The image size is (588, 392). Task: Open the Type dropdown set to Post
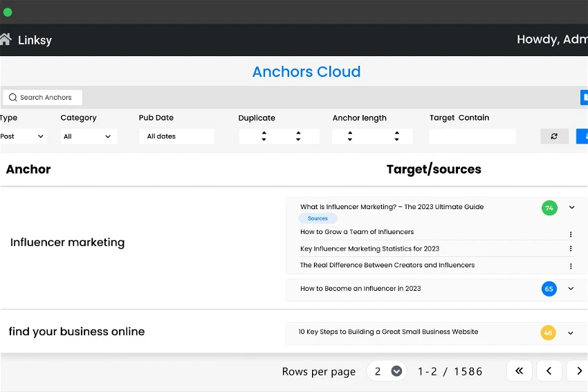[22, 136]
